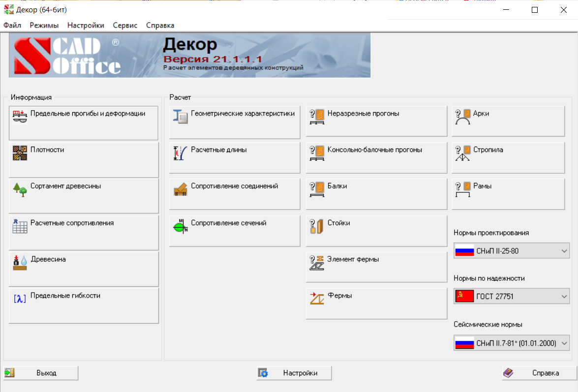
Task: Open the Режимы menu
Action: click(x=44, y=26)
